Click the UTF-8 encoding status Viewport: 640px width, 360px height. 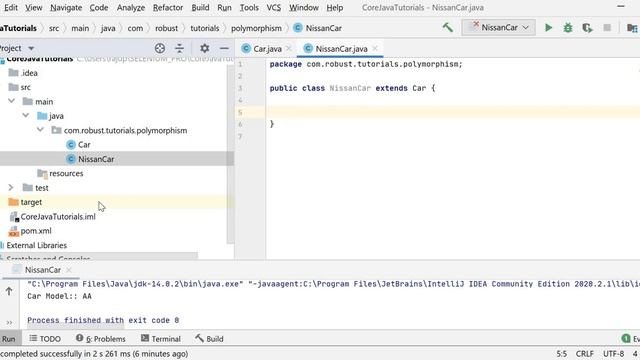coord(613,354)
